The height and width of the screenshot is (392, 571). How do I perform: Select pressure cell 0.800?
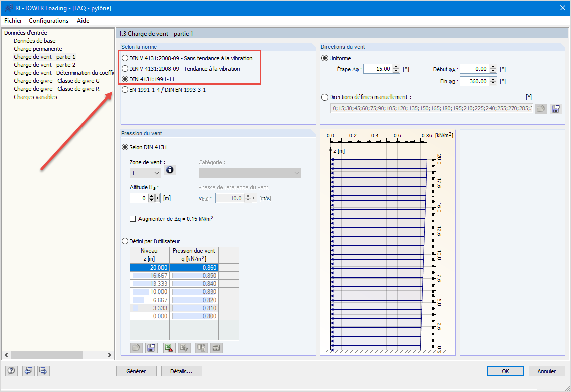pyautogui.click(x=194, y=316)
